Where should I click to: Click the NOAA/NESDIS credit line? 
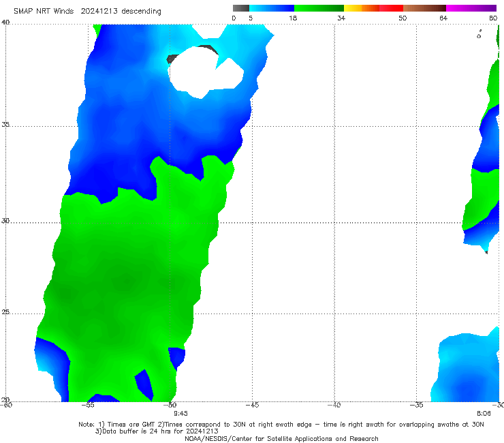tap(281, 439)
